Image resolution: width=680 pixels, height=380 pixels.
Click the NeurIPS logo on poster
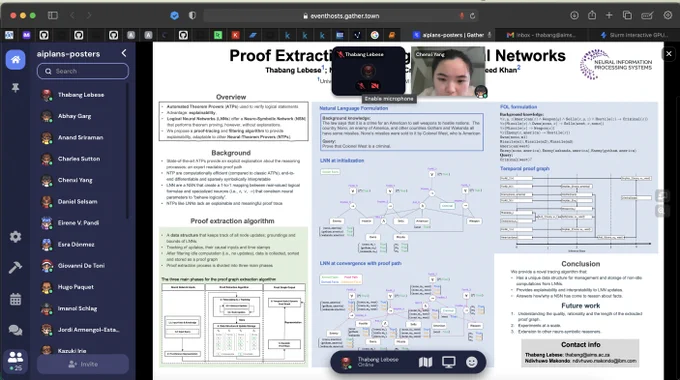pos(616,65)
